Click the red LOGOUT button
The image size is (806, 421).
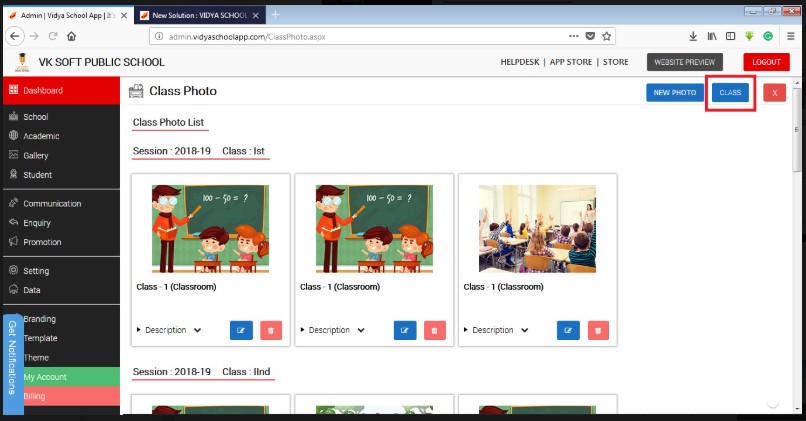tap(766, 62)
